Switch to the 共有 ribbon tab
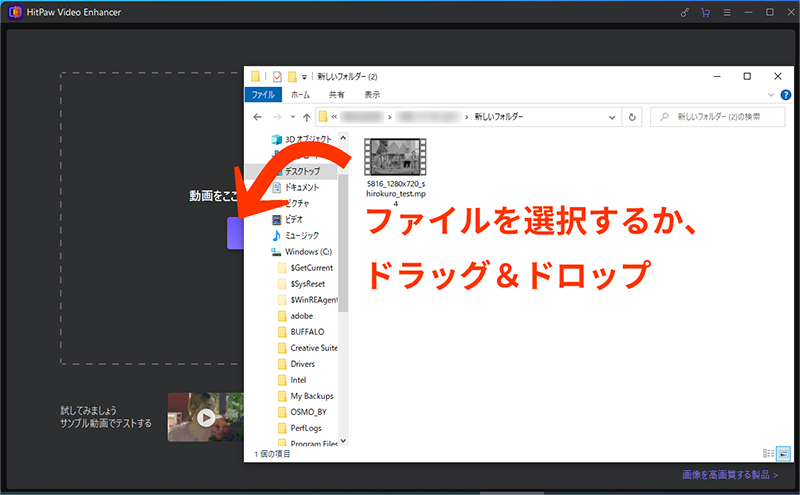This screenshot has width=800, height=495. point(336,94)
